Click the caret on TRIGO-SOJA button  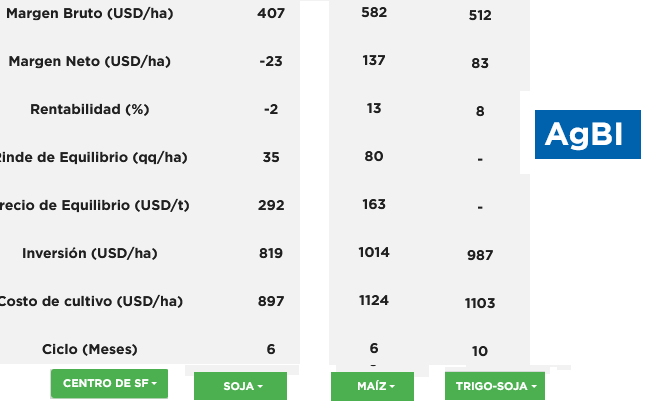pos(534,387)
